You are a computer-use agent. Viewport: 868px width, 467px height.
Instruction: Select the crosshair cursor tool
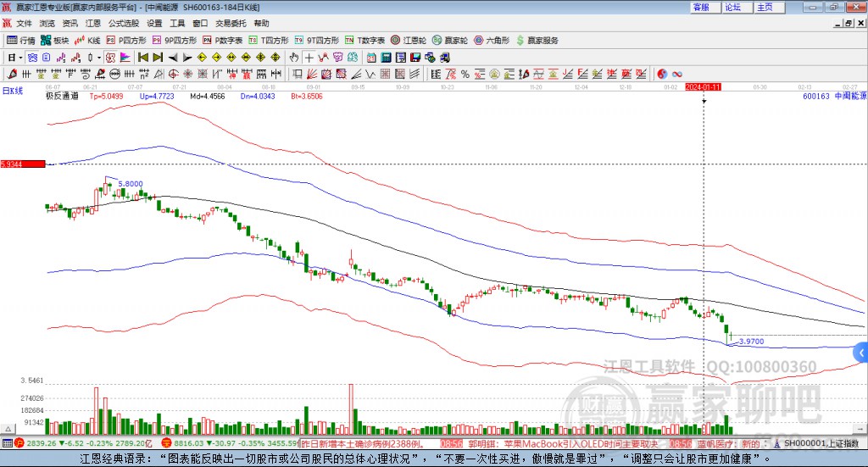click(x=310, y=58)
